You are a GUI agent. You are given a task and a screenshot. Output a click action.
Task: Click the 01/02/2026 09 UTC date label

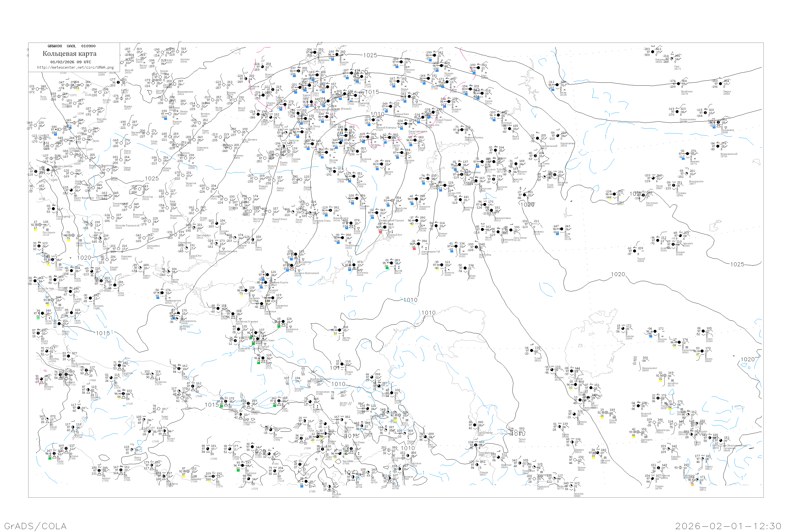70,62
